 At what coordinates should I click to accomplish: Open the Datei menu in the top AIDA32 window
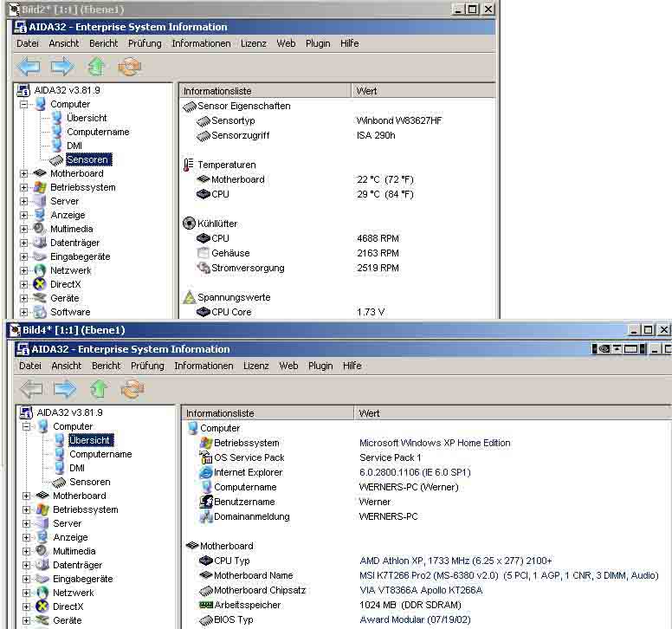point(28,43)
